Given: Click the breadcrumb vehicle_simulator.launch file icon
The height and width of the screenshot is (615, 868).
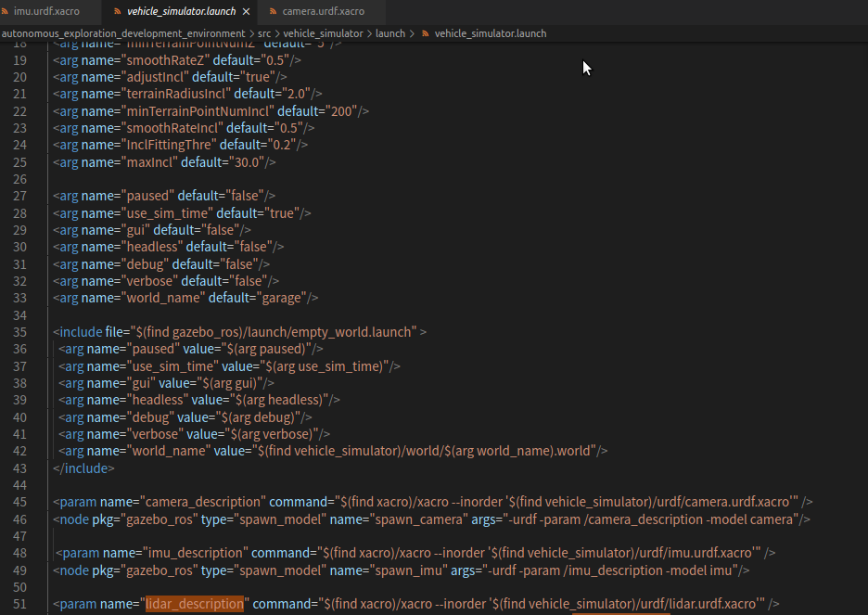Looking at the screenshot, I should pos(425,33).
